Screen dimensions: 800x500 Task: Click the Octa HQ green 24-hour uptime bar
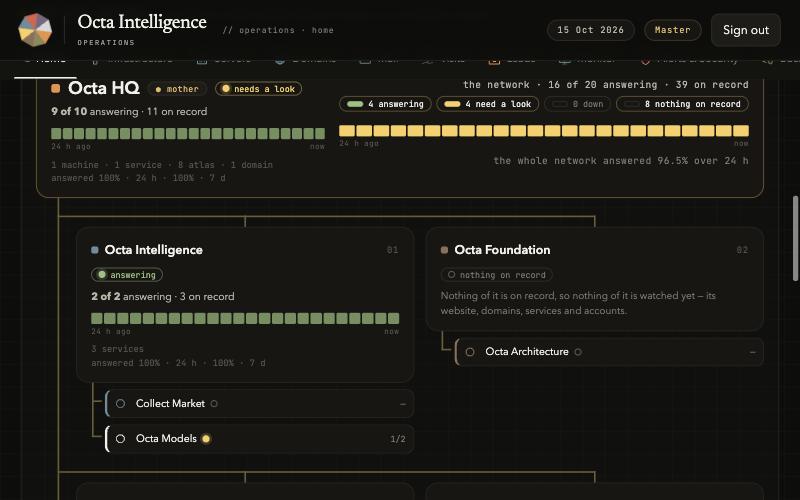188,134
